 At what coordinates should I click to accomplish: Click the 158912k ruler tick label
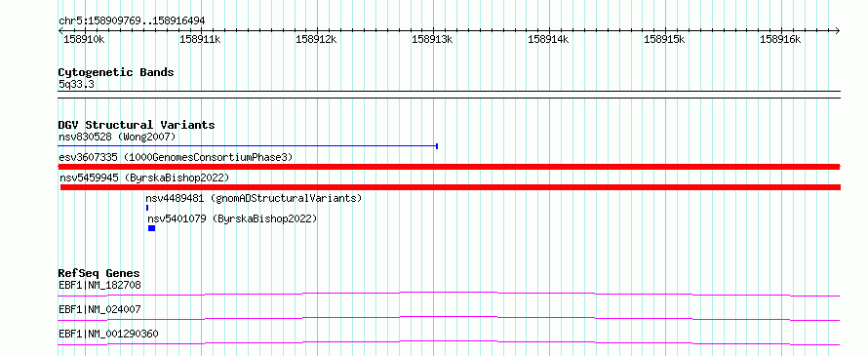(316, 39)
